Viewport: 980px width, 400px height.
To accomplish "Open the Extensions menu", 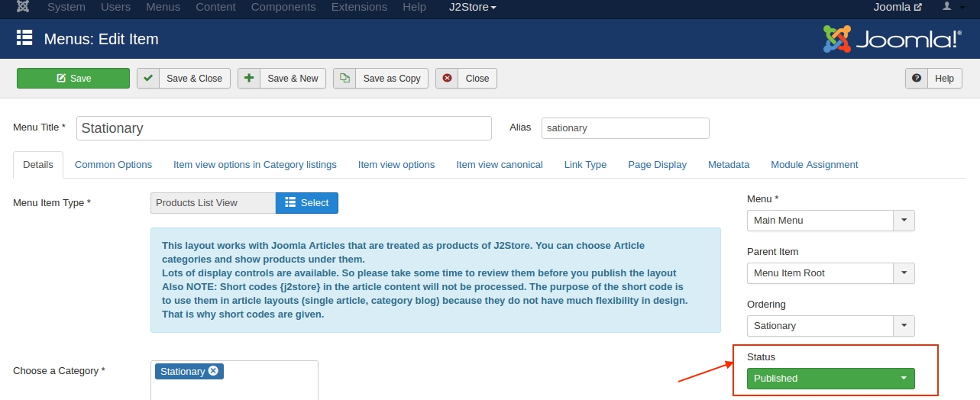I will [x=359, y=7].
